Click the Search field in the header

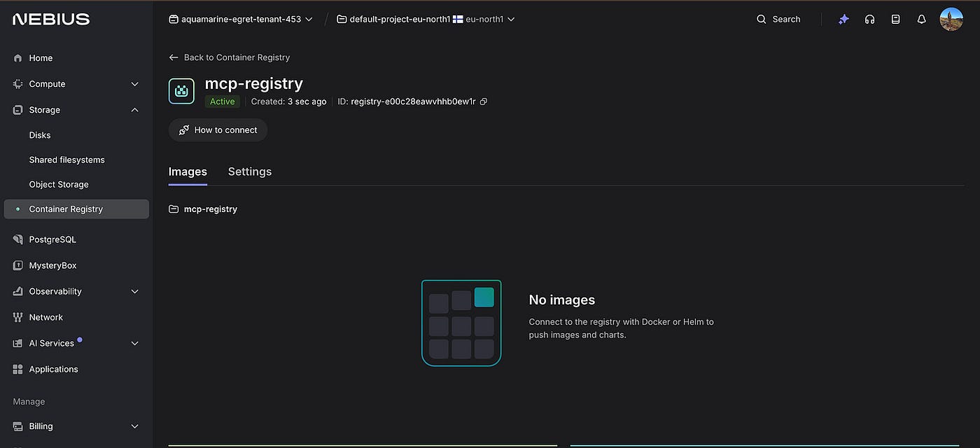(778, 20)
